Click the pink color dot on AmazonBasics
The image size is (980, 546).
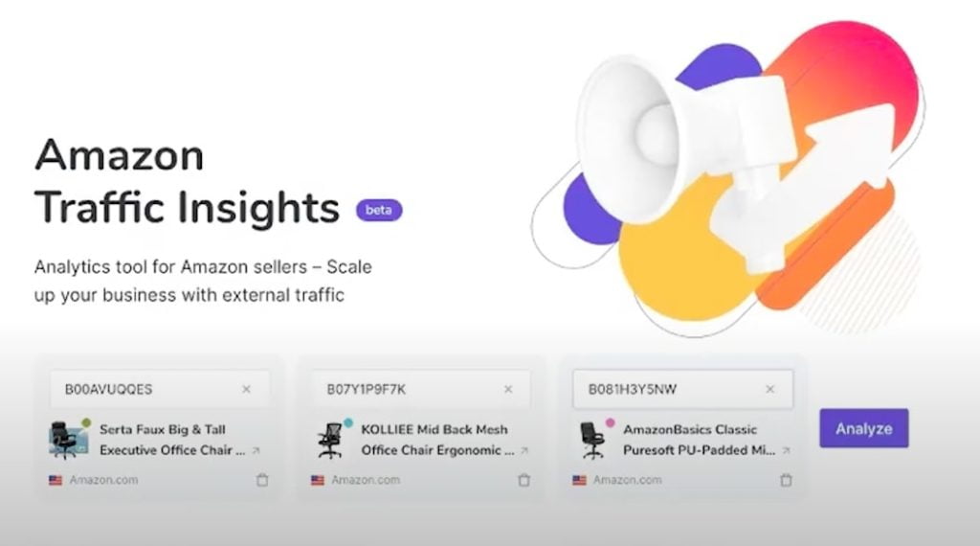pos(610,422)
